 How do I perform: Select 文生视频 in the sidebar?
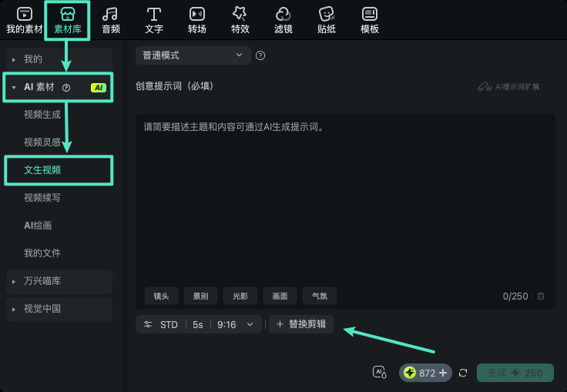click(x=42, y=170)
